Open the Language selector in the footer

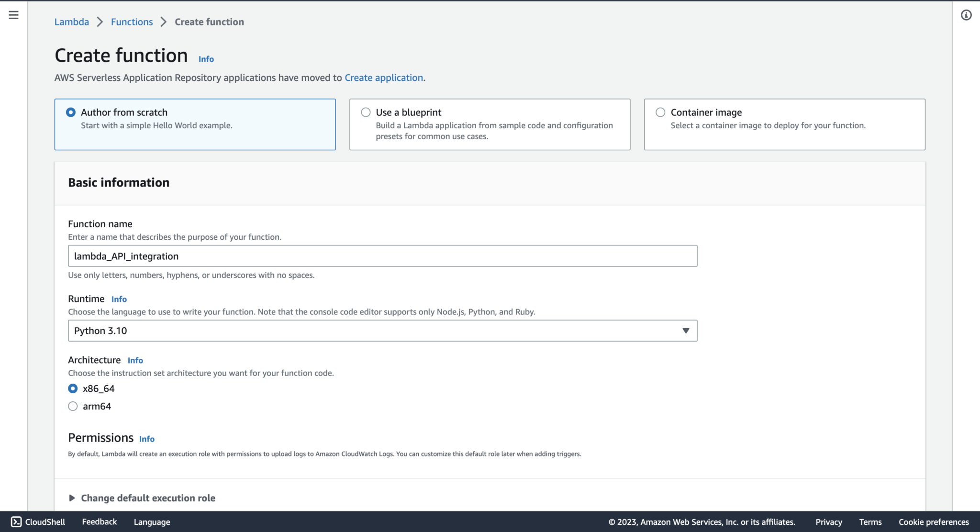(x=151, y=522)
